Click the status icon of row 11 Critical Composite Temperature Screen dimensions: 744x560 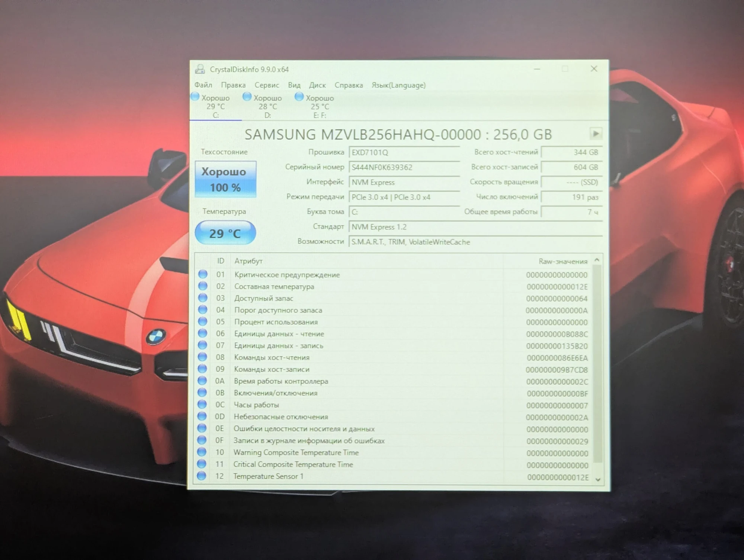click(x=202, y=464)
